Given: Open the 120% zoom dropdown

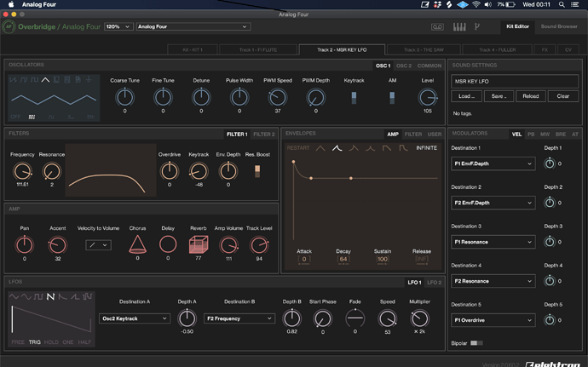Looking at the screenshot, I should pos(118,26).
